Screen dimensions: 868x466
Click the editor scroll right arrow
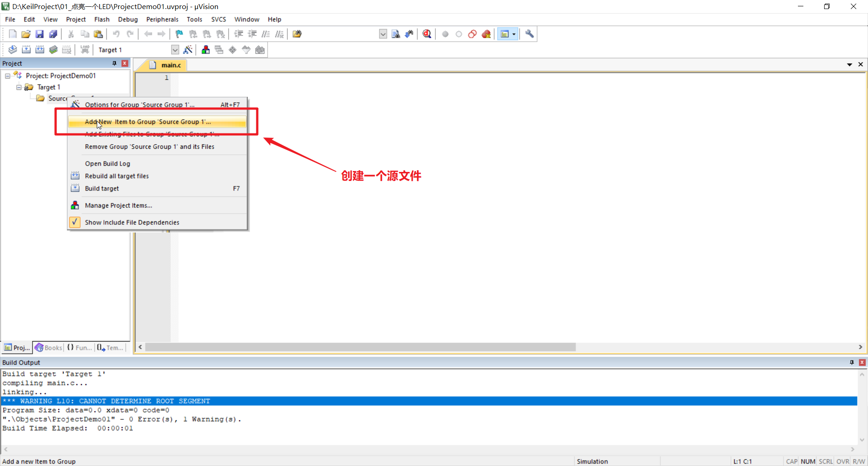tap(860, 347)
